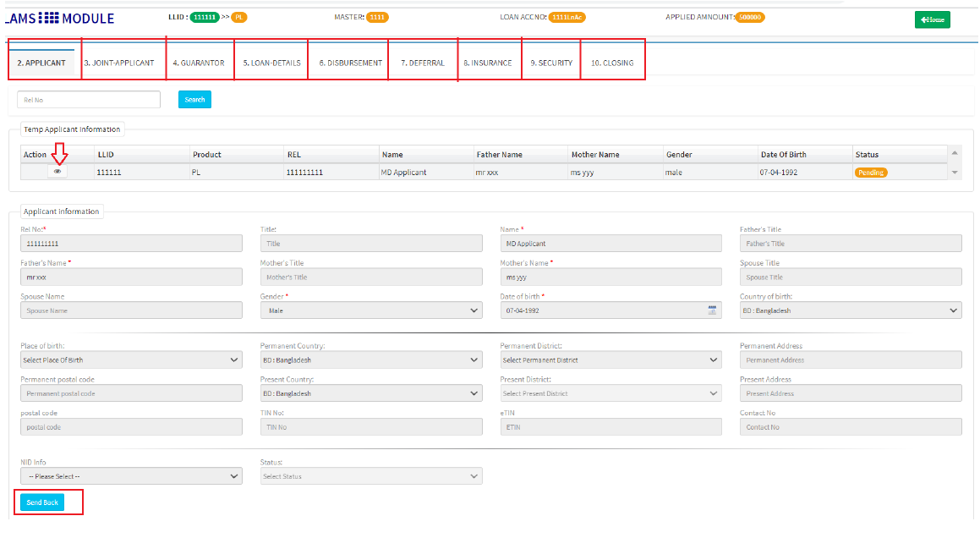This screenshot has width=980, height=538.
Task: Open Country of birth dropdown
Action: [850, 310]
